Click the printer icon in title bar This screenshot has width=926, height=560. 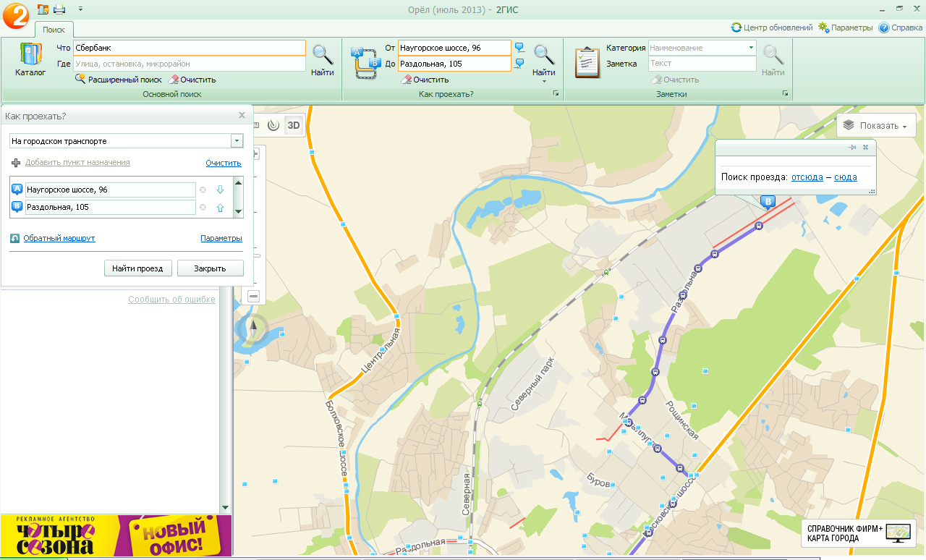tap(59, 9)
